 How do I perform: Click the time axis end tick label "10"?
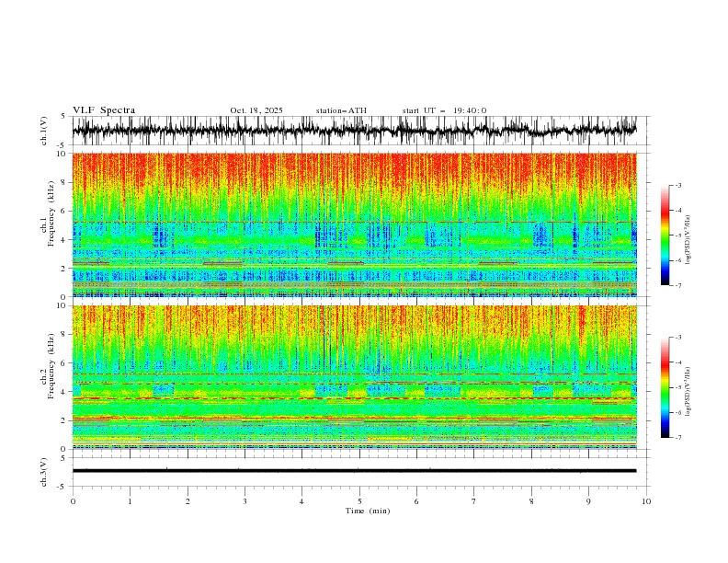[646, 501]
